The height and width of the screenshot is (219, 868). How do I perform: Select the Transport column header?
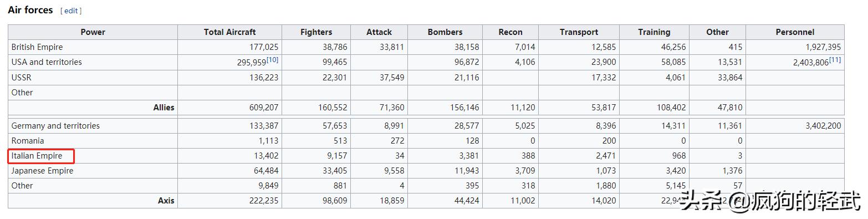579,32
